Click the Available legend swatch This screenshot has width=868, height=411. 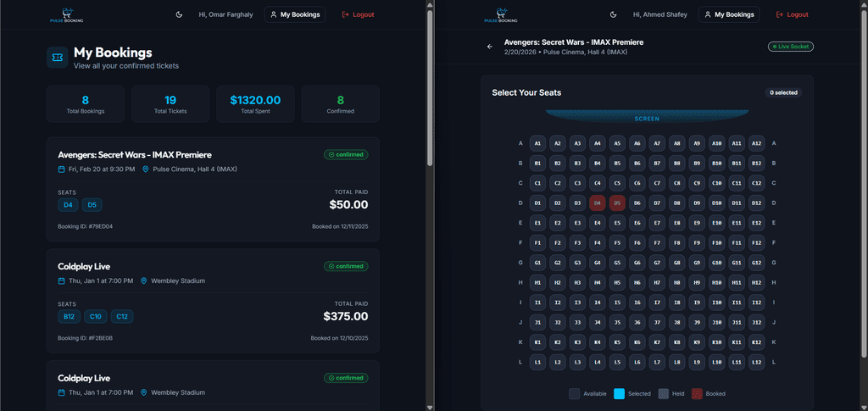pos(575,394)
